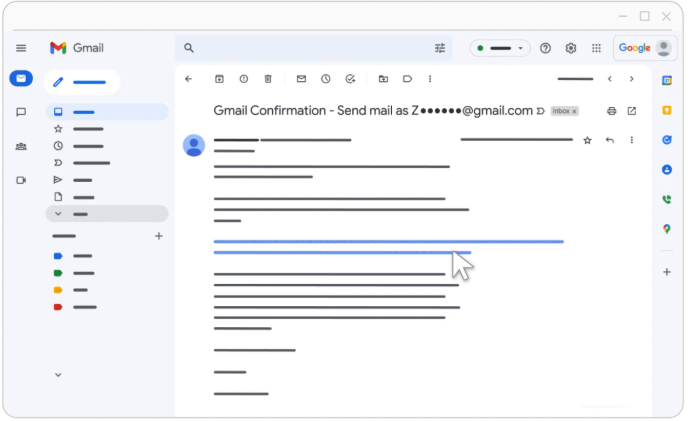690x421 pixels.
Task: Open email in new window
Action: [x=631, y=111]
